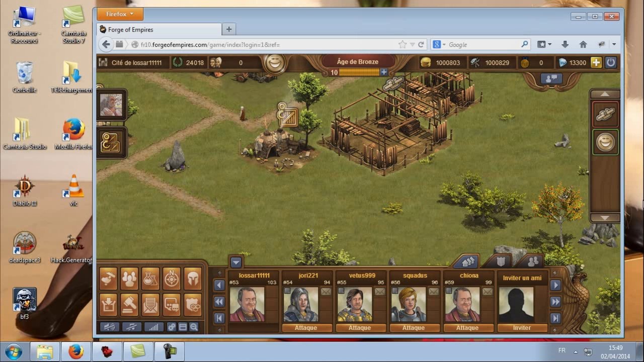The image size is (644, 362).
Task: Open Hack.Generator desktop shortcut
Action: [73, 248]
